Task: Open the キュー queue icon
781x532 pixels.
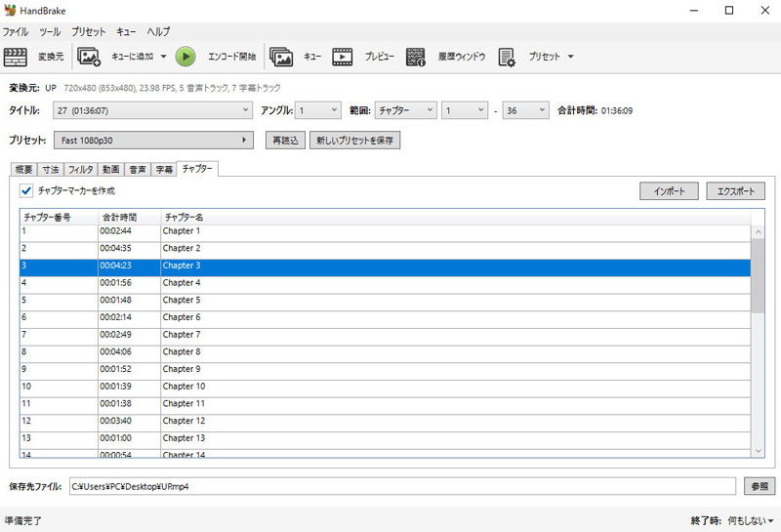Action: 281,57
